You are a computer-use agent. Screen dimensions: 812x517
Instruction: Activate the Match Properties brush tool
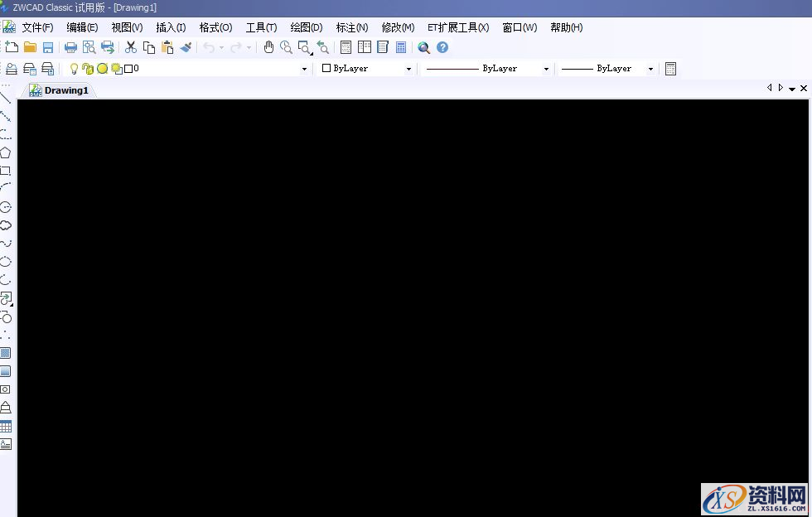[186, 47]
